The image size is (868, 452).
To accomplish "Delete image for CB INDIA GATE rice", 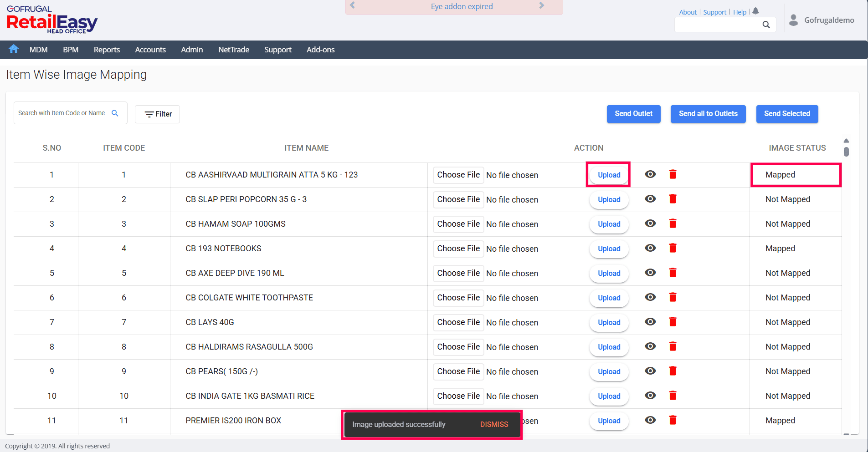I will pyautogui.click(x=673, y=395).
